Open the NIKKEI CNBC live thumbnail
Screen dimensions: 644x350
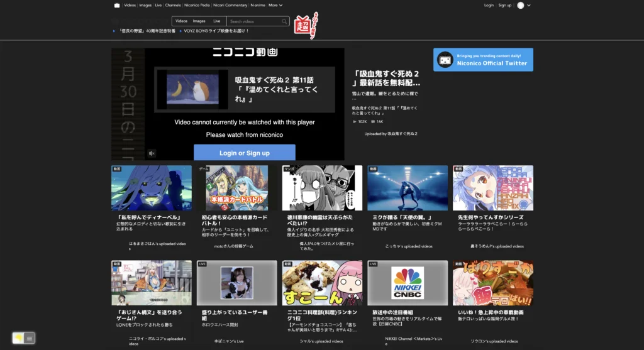pos(408,283)
